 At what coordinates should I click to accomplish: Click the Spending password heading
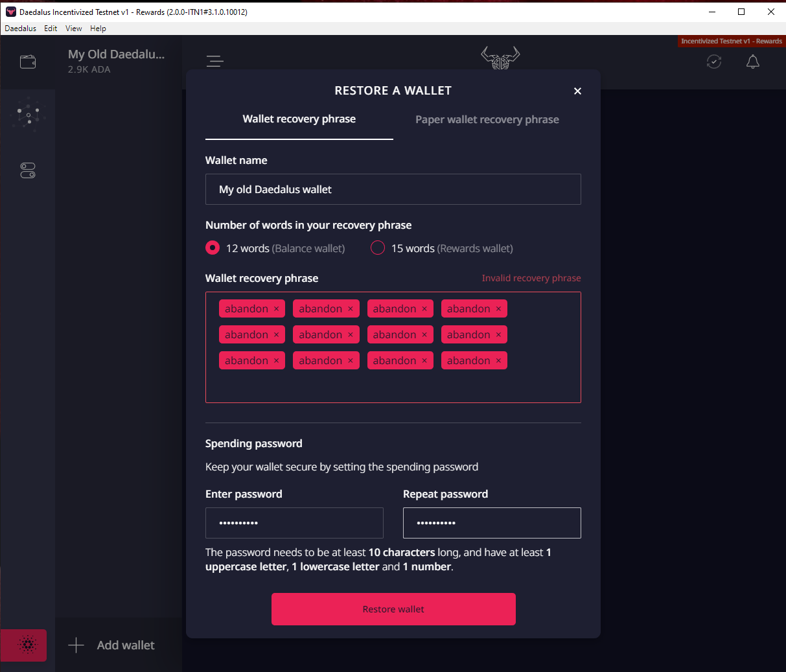tap(254, 443)
